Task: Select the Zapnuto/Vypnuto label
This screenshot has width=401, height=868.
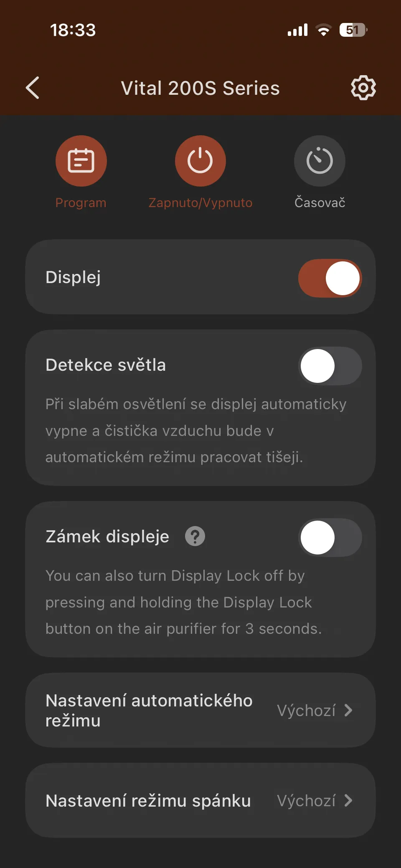Action: (200, 203)
